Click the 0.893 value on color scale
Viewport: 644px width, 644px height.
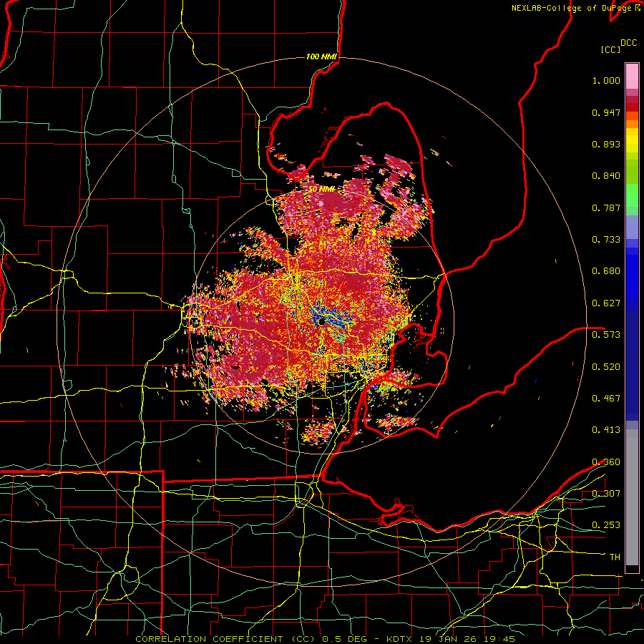(606, 144)
